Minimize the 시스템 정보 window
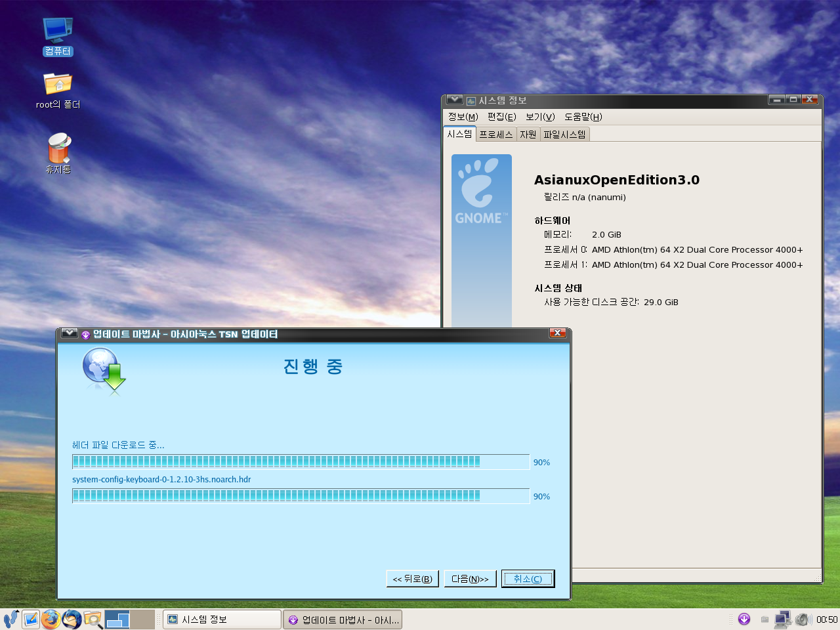This screenshot has width=840, height=630. click(777, 100)
